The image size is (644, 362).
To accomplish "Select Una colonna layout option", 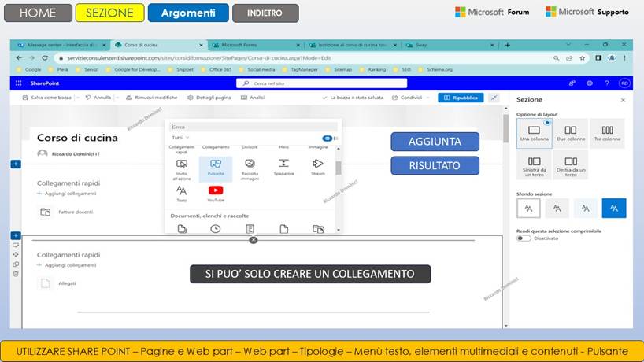I will pyautogui.click(x=534, y=133).
